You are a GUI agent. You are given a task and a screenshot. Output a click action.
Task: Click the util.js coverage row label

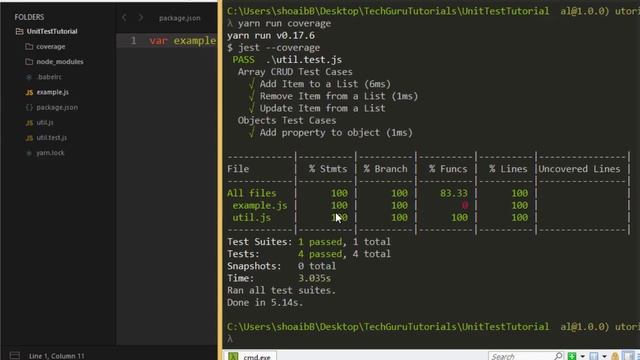pos(251,218)
